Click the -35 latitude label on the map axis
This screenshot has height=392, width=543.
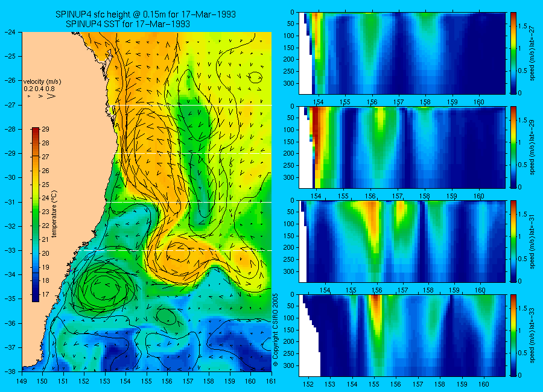tap(11, 299)
